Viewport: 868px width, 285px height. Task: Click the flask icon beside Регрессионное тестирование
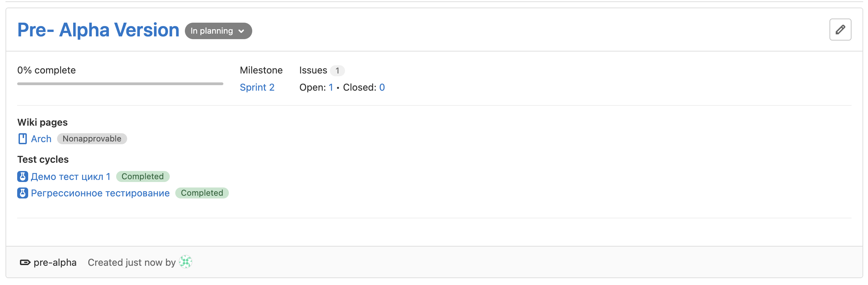[x=22, y=193]
